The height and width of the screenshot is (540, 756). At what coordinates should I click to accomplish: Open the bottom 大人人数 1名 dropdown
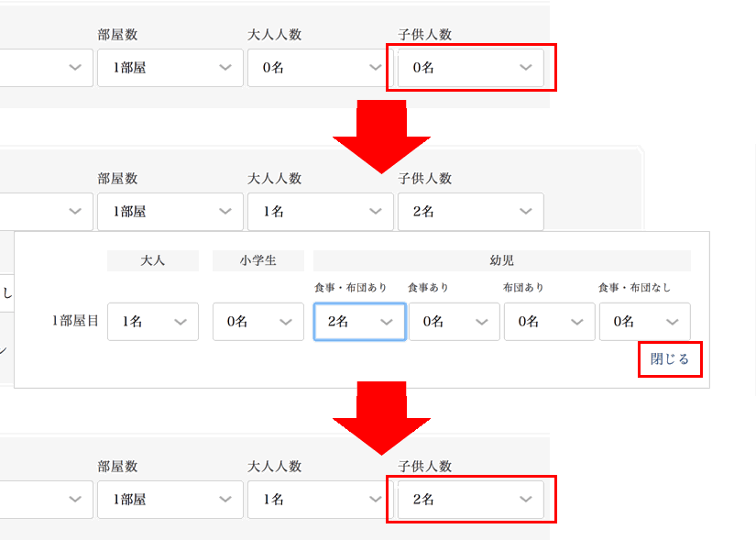[x=321, y=500]
